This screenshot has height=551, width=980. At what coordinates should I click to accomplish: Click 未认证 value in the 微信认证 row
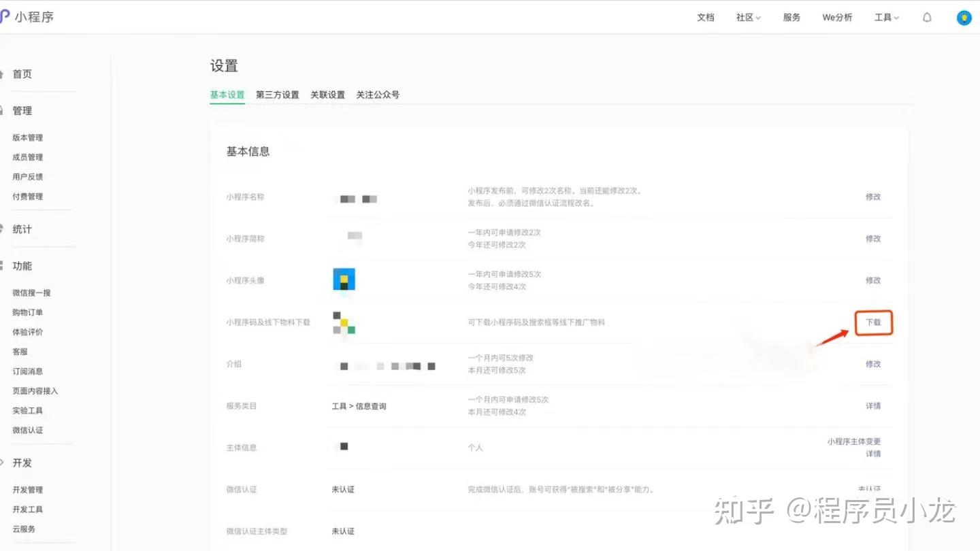tap(343, 490)
